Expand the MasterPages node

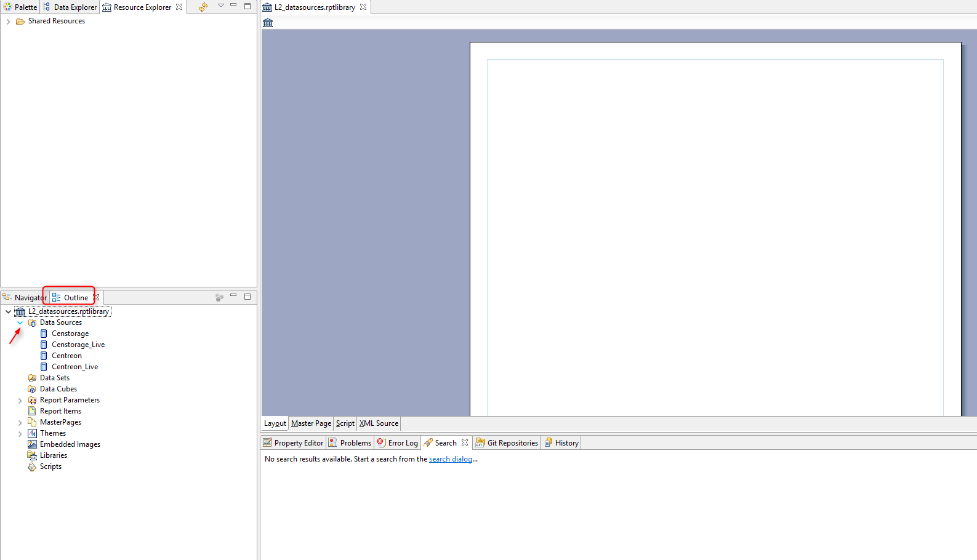click(20, 423)
